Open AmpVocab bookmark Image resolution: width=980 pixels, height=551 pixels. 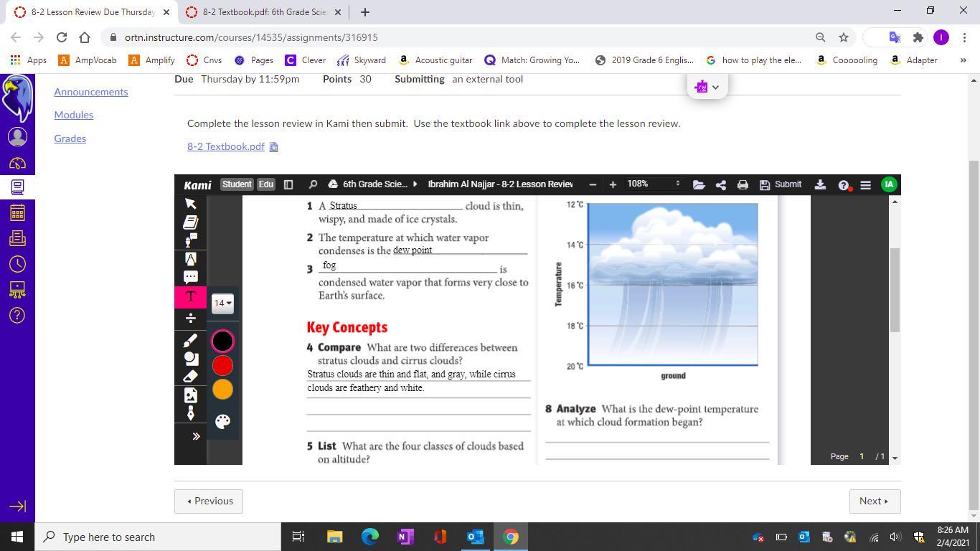(88, 60)
